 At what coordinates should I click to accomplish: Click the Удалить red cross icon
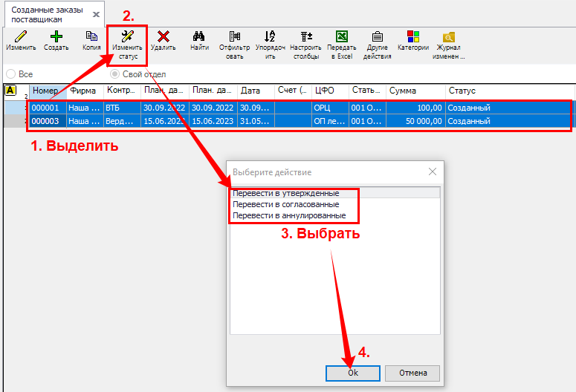click(163, 36)
